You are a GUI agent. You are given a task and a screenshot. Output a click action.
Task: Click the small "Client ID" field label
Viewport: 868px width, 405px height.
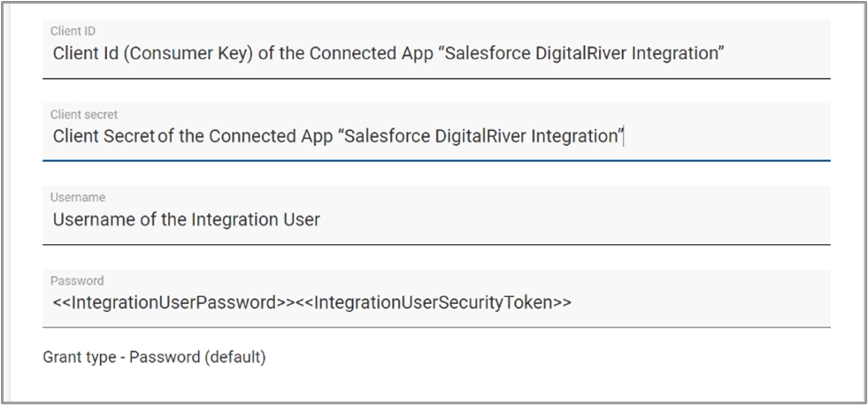73,32
